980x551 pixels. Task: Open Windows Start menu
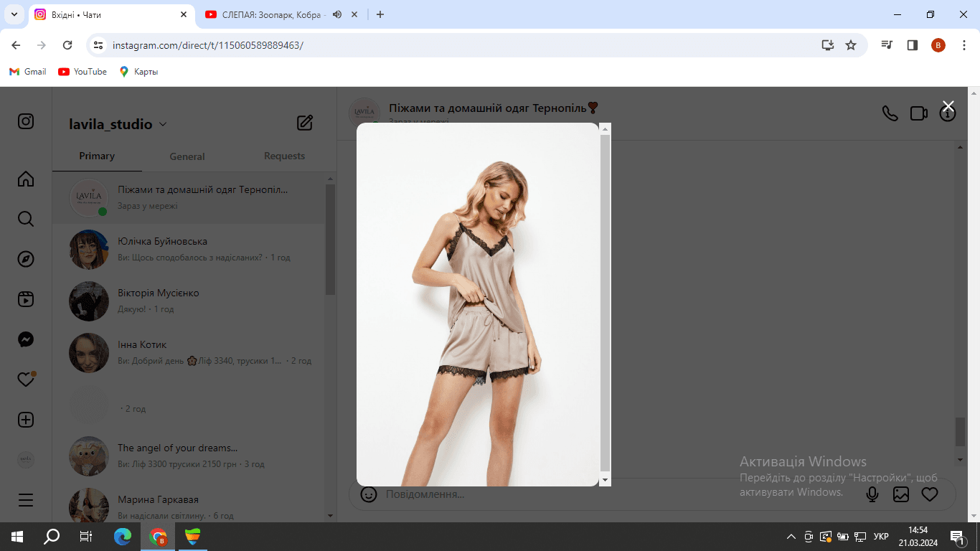point(17,537)
